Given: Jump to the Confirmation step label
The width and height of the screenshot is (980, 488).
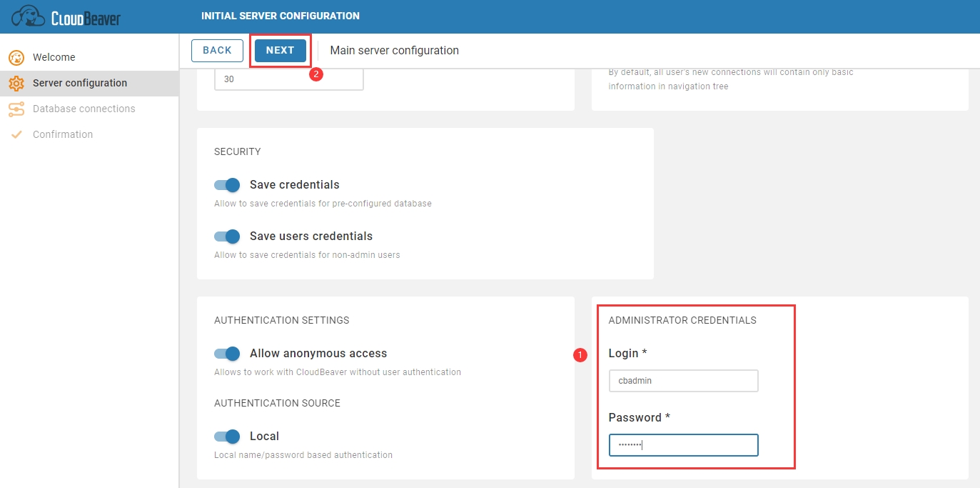Looking at the screenshot, I should (x=63, y=134).
